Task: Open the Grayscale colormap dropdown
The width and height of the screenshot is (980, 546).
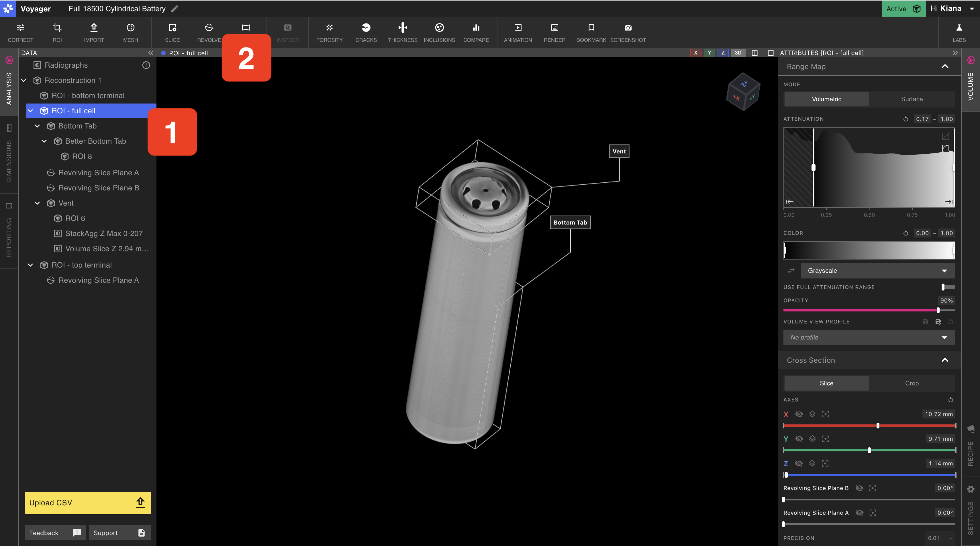Action: click(x=878, y=271)
